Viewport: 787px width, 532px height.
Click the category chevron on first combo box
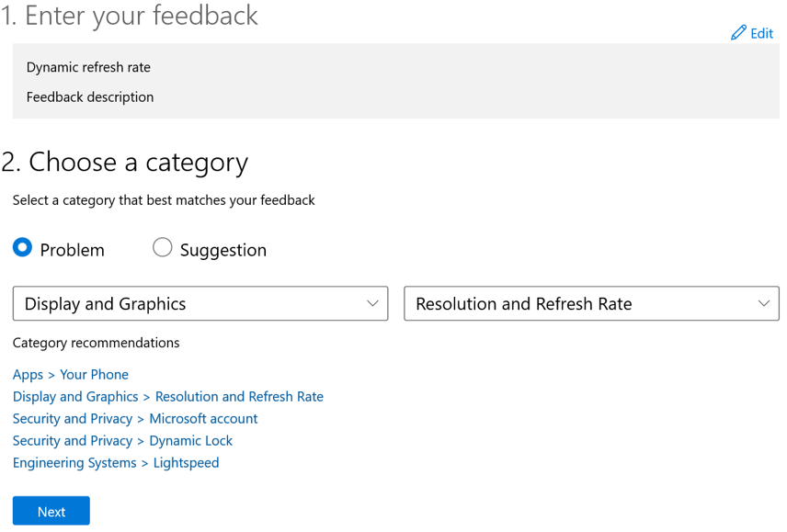click(x=372, y=303)
